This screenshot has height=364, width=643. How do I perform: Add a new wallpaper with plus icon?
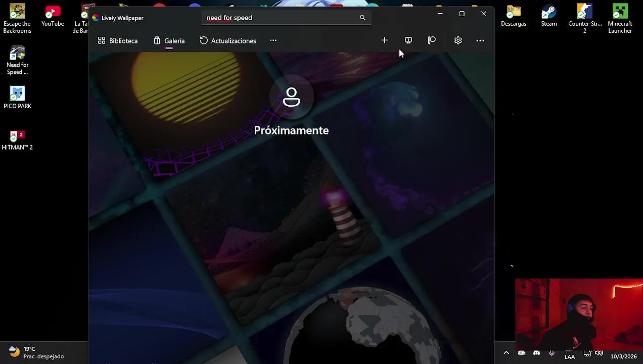coord(384,40)
